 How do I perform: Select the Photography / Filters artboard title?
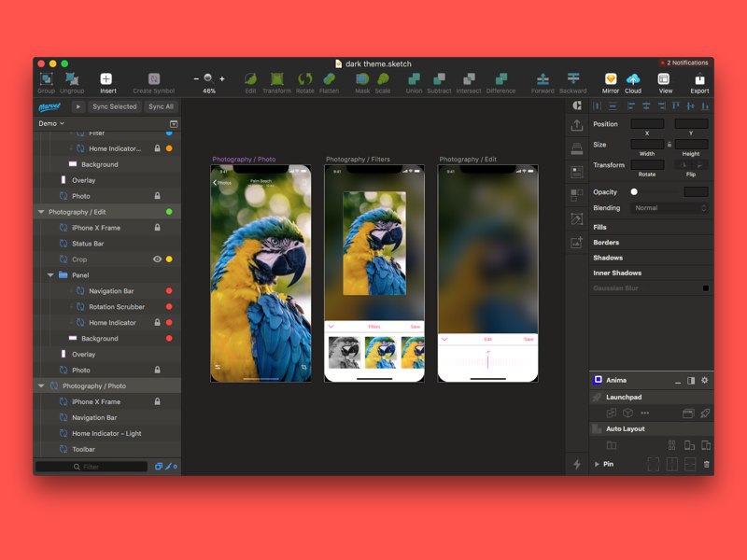(x=358, y=159)
